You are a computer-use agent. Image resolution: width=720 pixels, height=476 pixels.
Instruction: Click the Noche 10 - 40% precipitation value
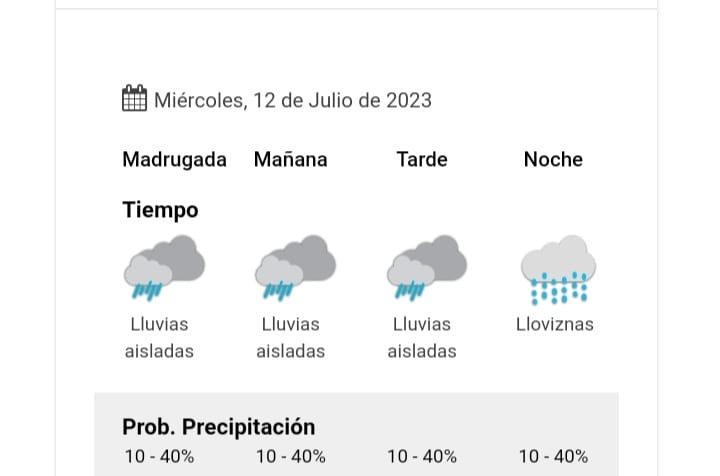[x=553, y=456]
